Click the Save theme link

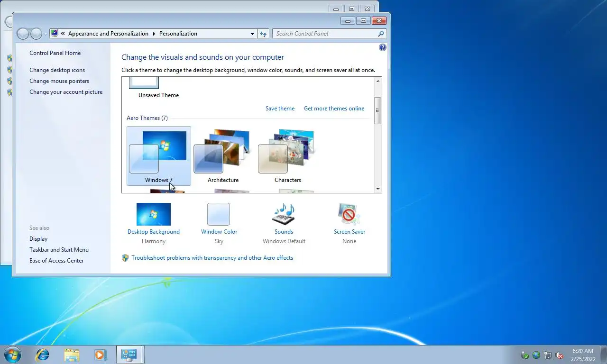(x=280, y=109)
